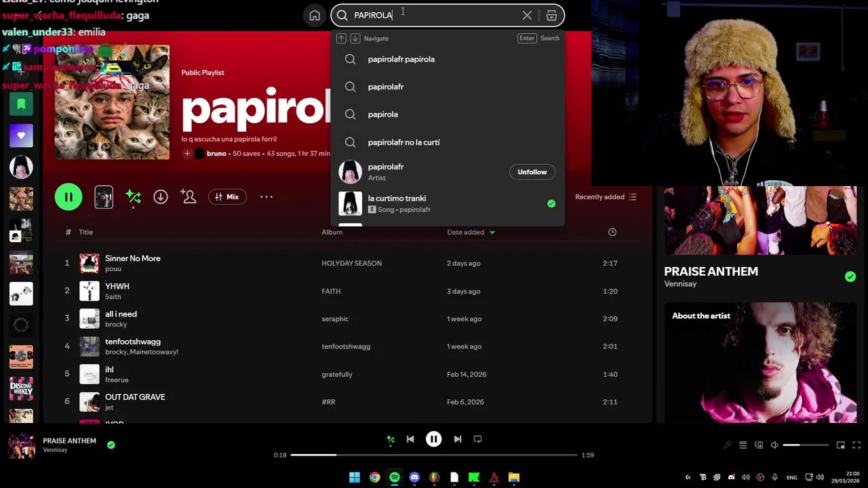
Task: Mute the Spotify volume speaker icon
Action: point(774,445)
